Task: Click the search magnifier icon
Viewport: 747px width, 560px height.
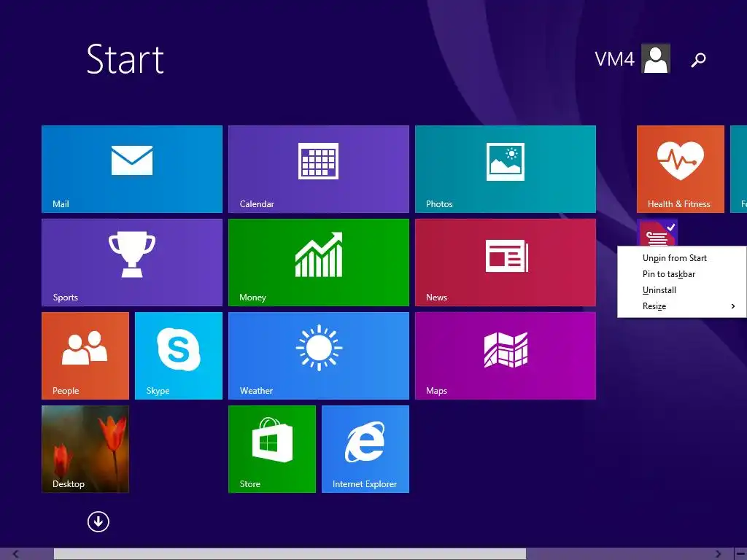Action: (698, 60)
